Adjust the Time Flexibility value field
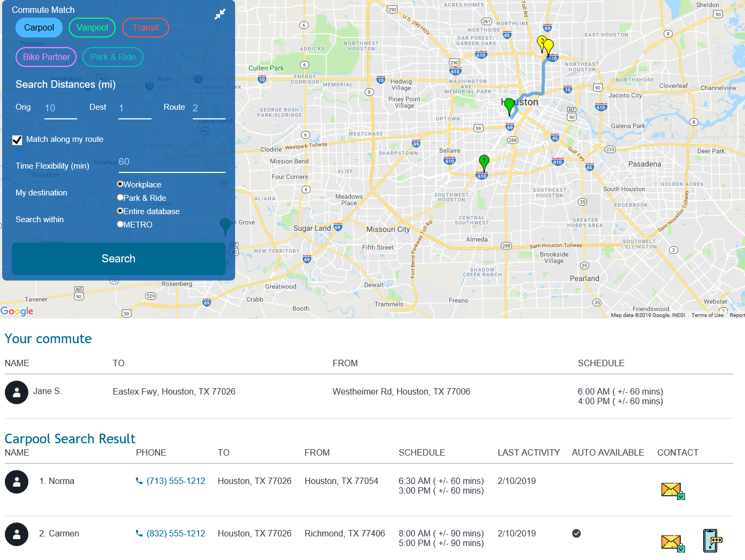 [171, 162]
